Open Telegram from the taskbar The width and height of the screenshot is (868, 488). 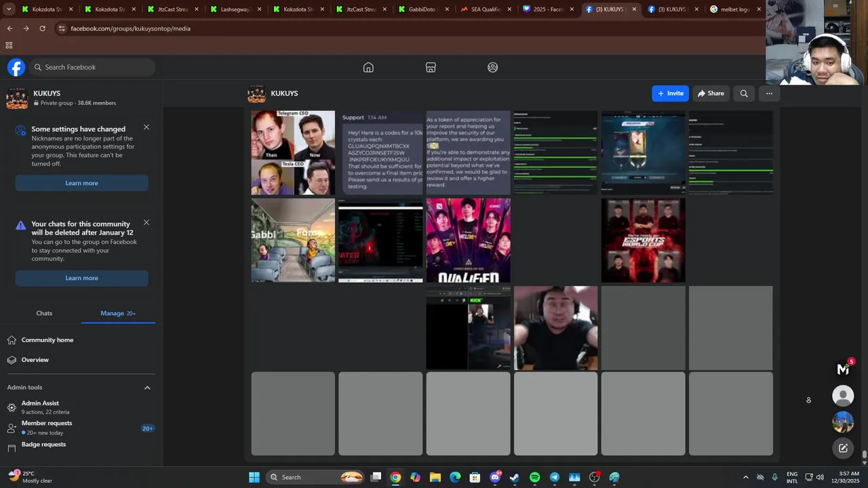coord(554,477)
